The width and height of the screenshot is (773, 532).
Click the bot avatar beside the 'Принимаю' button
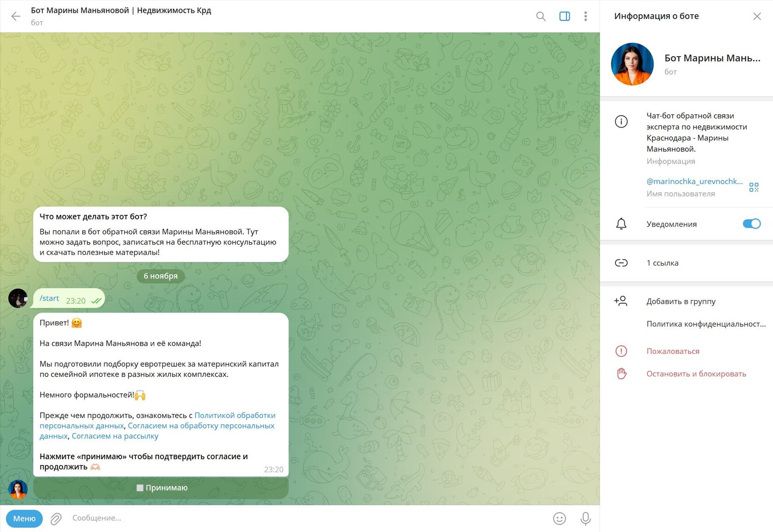point(18,489)
